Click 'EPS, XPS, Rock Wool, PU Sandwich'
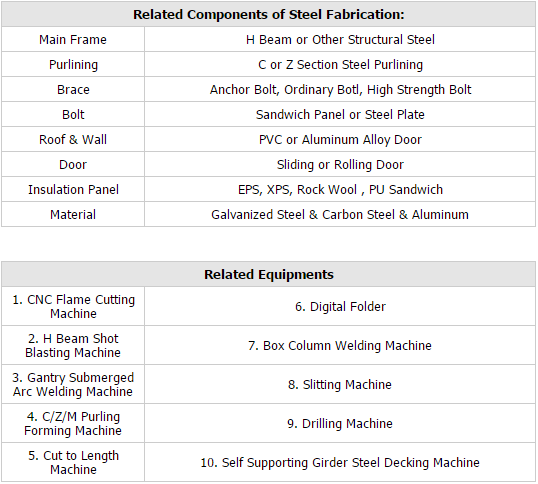 point(340,190)
